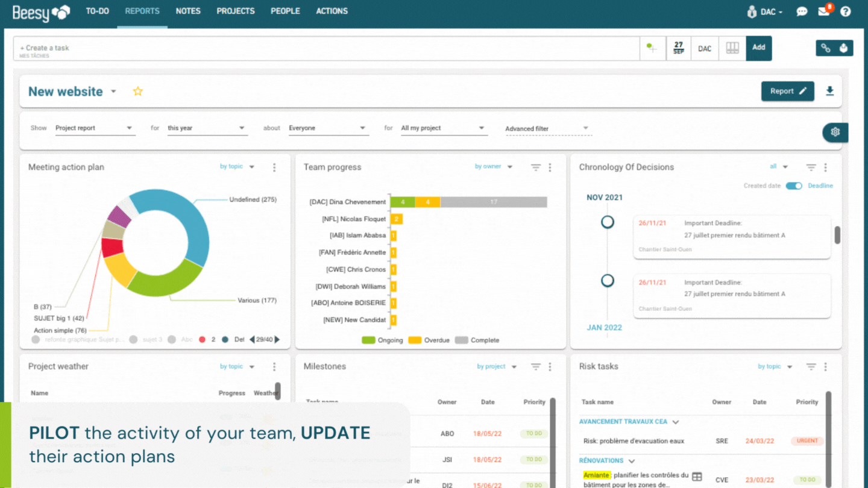Open Team progress 'by owner' dropdown

(x=493, y=167)
